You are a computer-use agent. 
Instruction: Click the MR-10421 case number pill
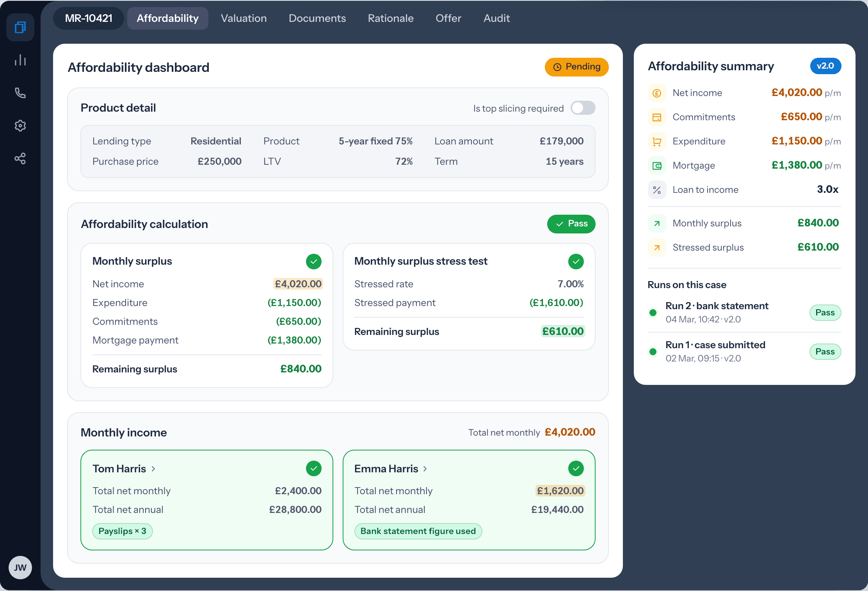click(x=89, y=18)
